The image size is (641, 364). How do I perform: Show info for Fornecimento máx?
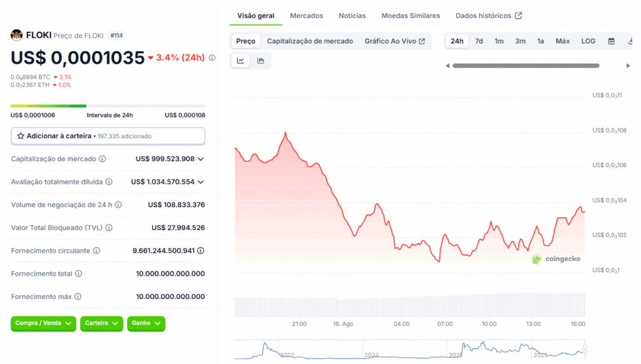(x=78, y=296)
